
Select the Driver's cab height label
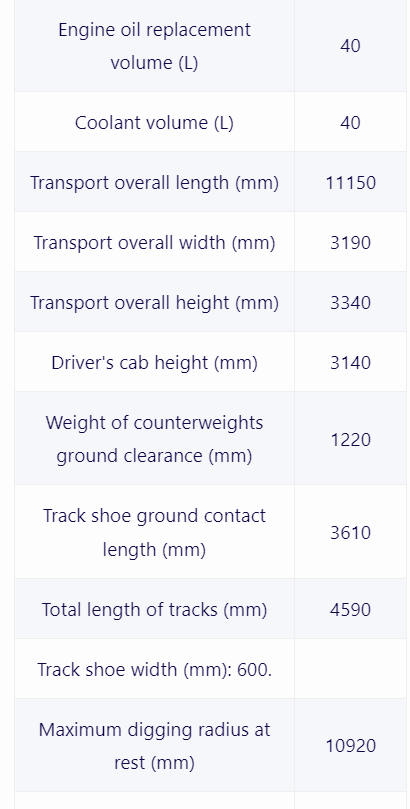point(154,363)
